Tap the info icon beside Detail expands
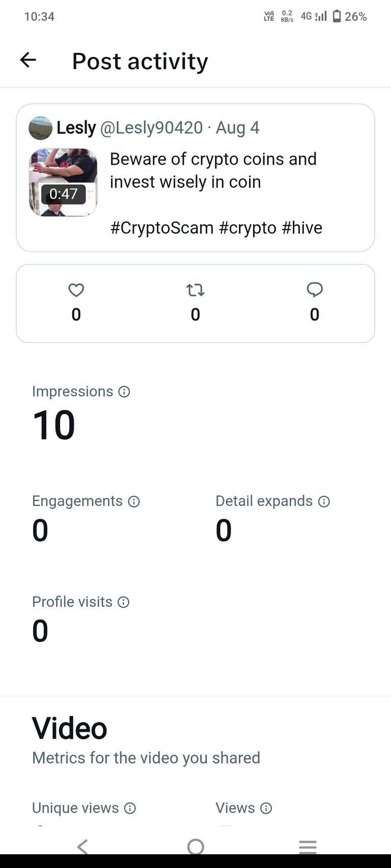Screen dimensions: 391x868 [324, 501]
